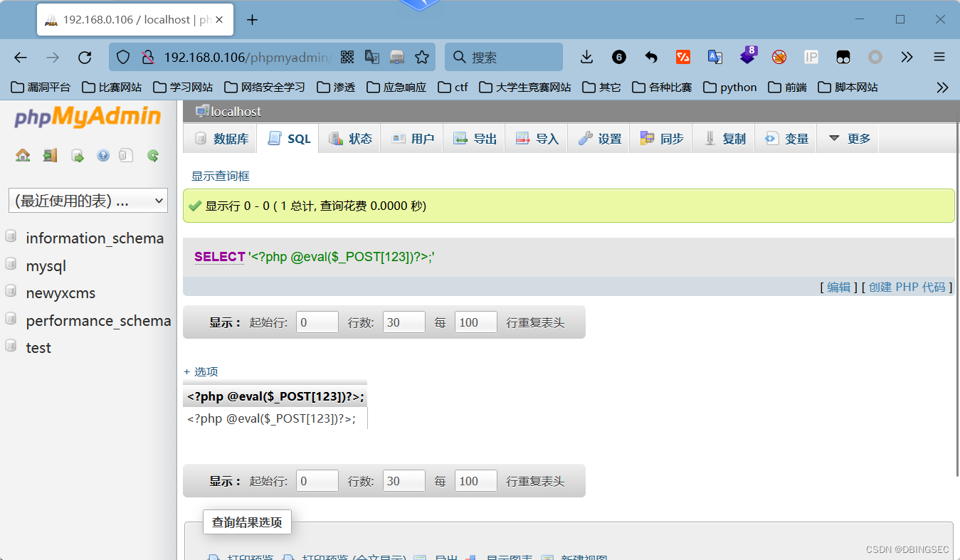Click the phpMyAdmin logo
The width and height of the screenshot is (960, 560).
[88, 117]
